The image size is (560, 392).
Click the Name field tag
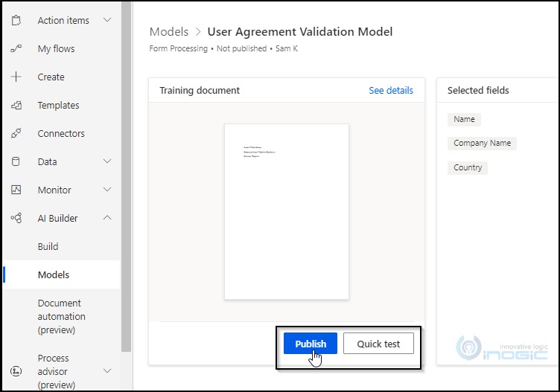464,119
